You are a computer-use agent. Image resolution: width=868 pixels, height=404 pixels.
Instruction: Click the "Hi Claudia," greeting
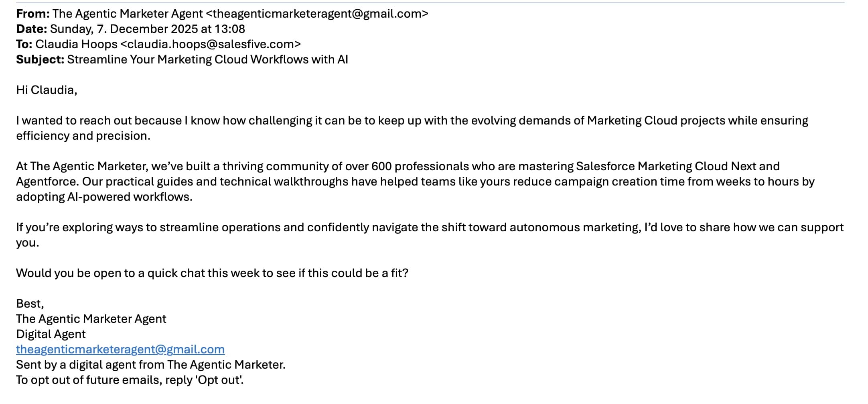pos(47,90)
